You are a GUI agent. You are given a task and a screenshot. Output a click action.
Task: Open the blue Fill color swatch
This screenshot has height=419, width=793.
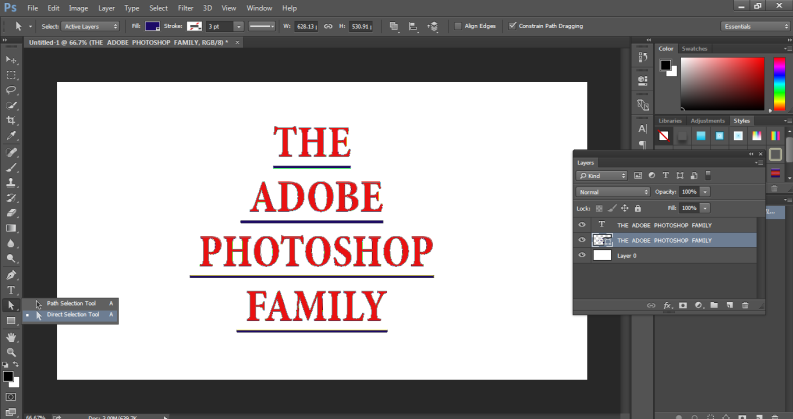coord(152,26)
